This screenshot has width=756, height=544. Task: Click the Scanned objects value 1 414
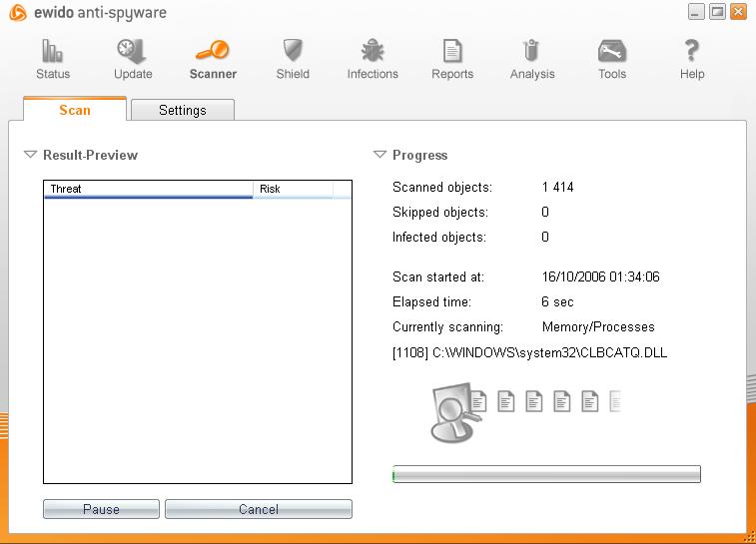point(557,187)
